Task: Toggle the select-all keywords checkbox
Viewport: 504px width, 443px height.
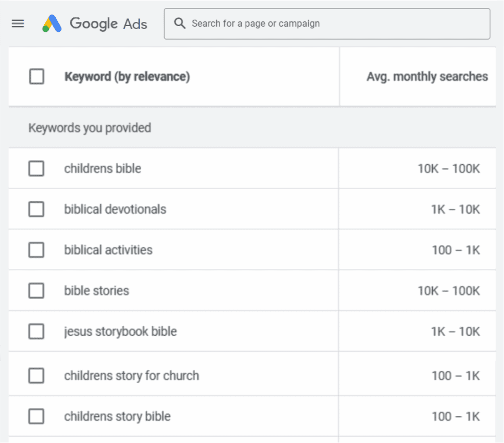Action: click(x=36, y=77)
